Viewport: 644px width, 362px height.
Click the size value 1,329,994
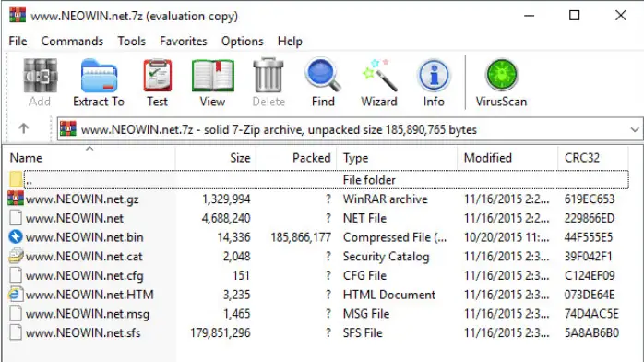(x=226, y=199)
